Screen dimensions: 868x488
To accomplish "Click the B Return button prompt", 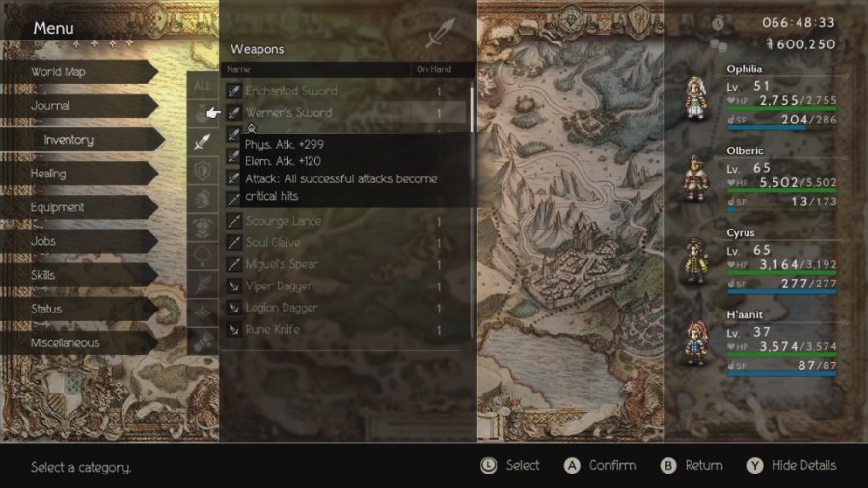I will [692, 465].
